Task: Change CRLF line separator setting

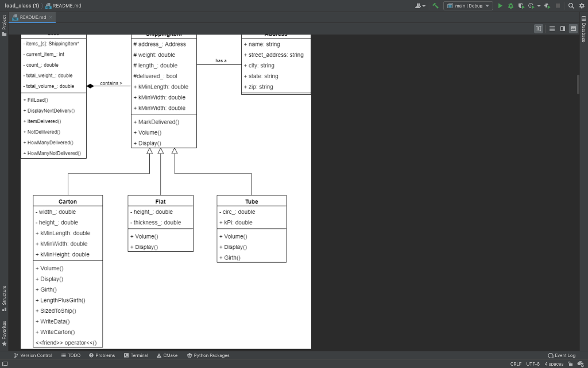Action: pos(516,364)
